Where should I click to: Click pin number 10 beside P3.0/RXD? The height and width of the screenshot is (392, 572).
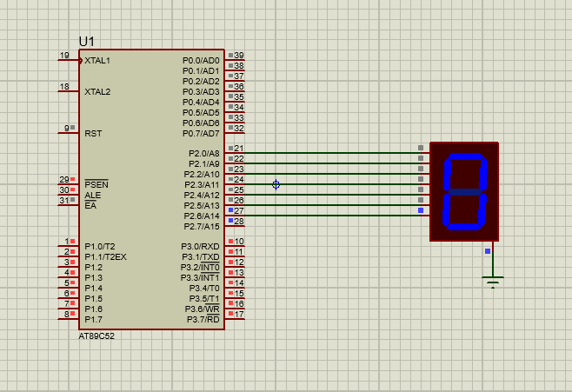point(239,242)
